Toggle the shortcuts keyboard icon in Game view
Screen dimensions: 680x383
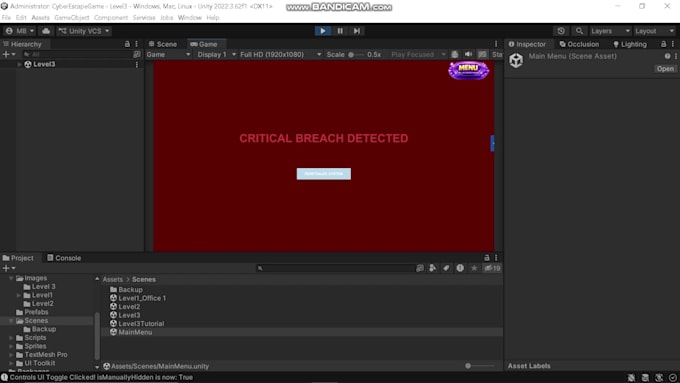pyautogui.click(x=482, y=54)
